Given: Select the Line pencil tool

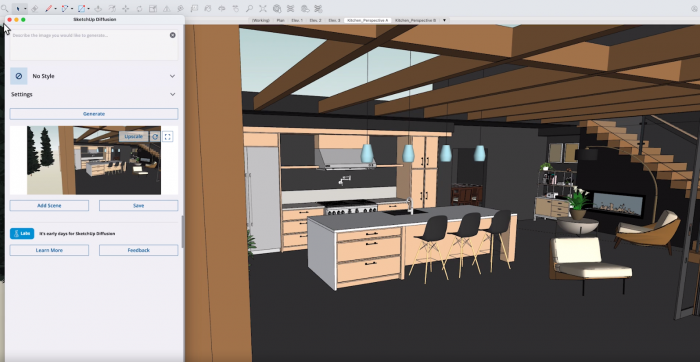Looking at the screenshot, I should tap(49, 8).
